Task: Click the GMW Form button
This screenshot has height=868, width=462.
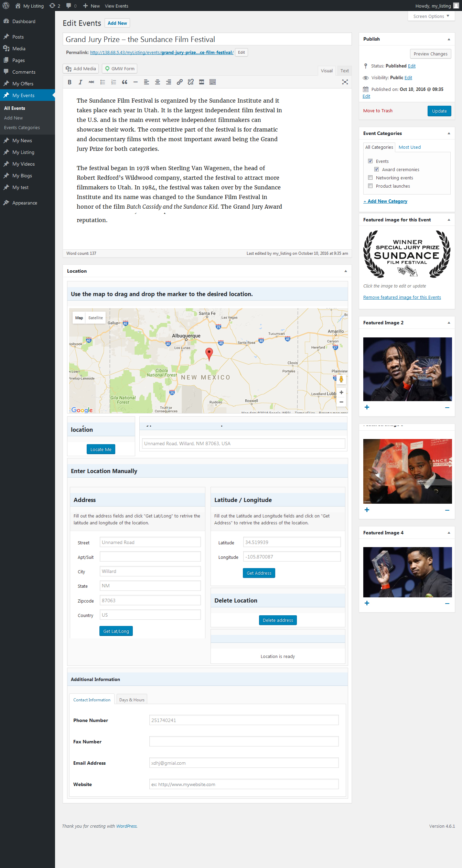Action: pos(120,69)
